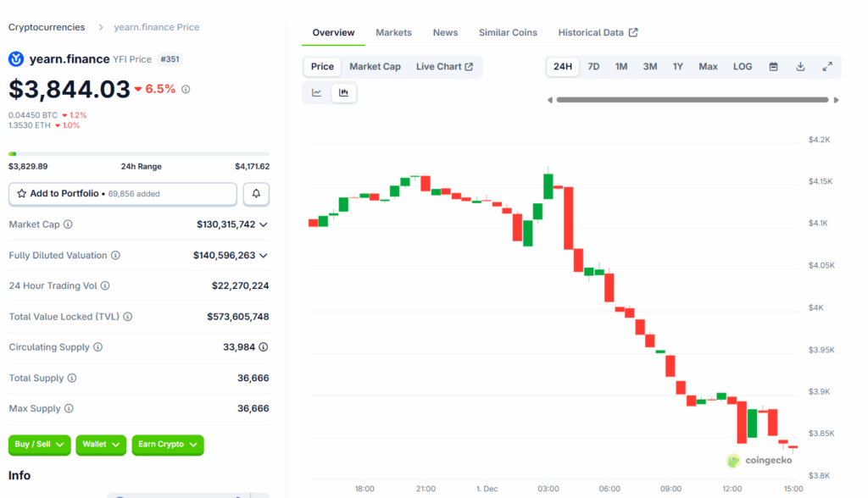The width and height of the screenshot is (868, 498).
Task: Switch to the Markets tab
Action: [393, 32]
